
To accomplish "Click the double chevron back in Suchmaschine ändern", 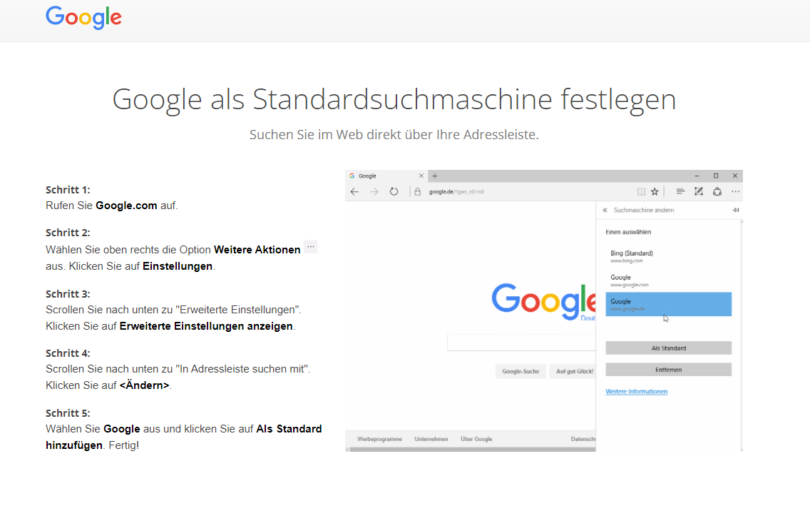I will point(605,210).
